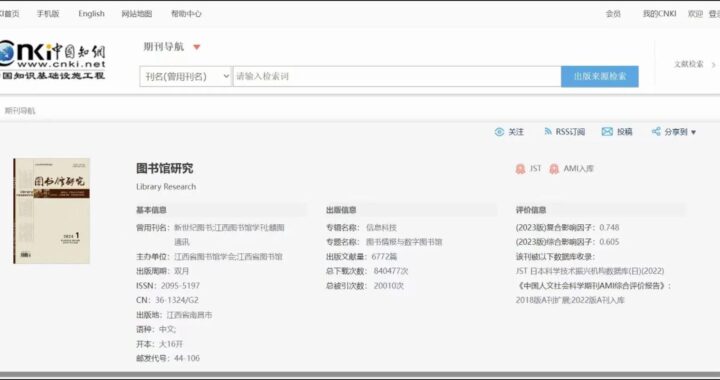
Task: Click the RSS订阅 feed icon
Action: [548, 132]
